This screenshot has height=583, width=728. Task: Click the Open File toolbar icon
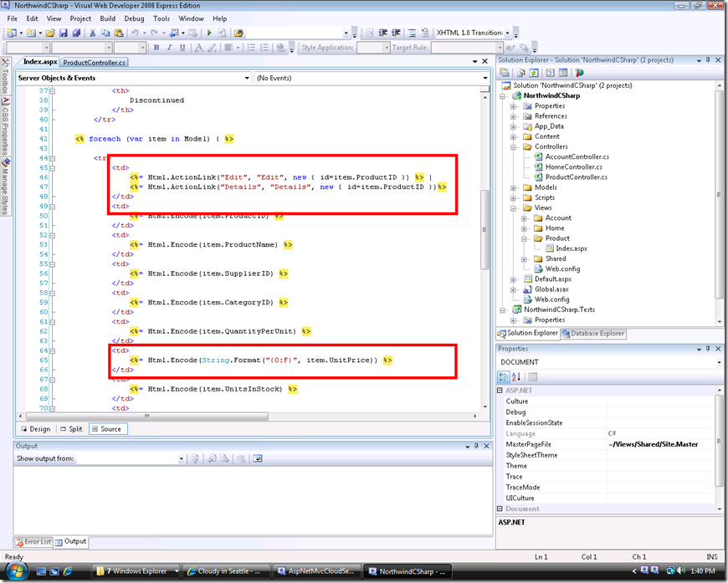pyautogui.click(x=50, y=33)
